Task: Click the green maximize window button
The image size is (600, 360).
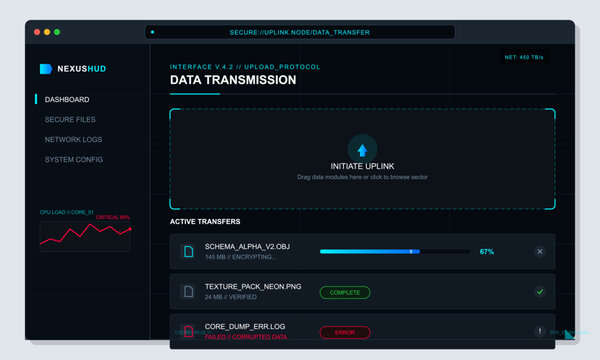Action: click(57, 32)
